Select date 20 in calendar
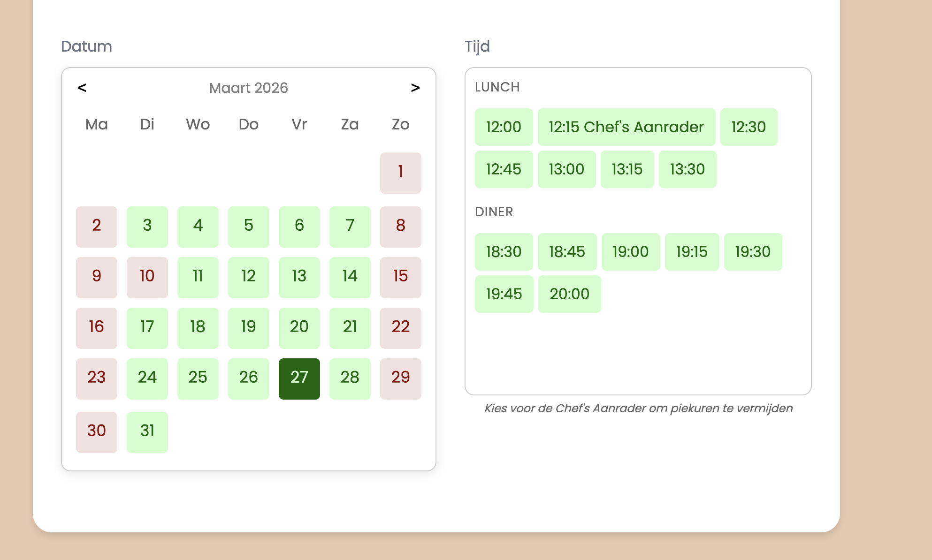The width and height of the screenshot is (932, 560). 299,328
